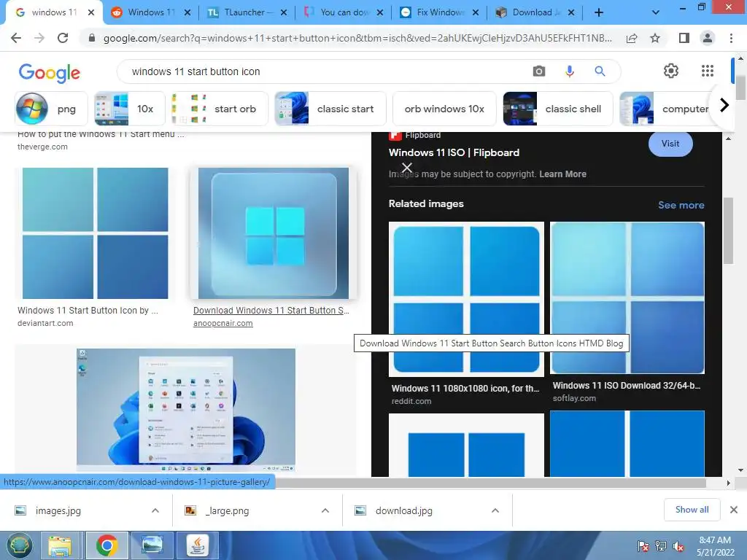Filter results by classic start chip

pos(330,109)
